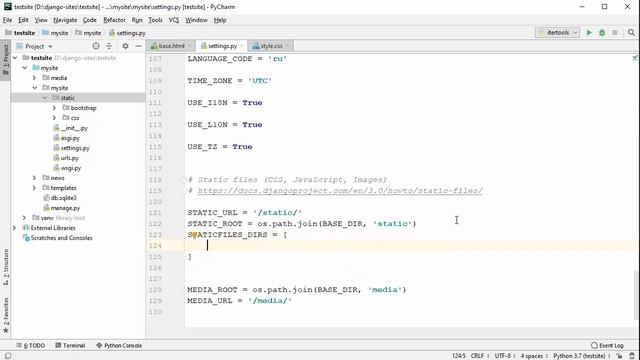Open the Run menu
640x360 pixels.
tap(137, 20)
